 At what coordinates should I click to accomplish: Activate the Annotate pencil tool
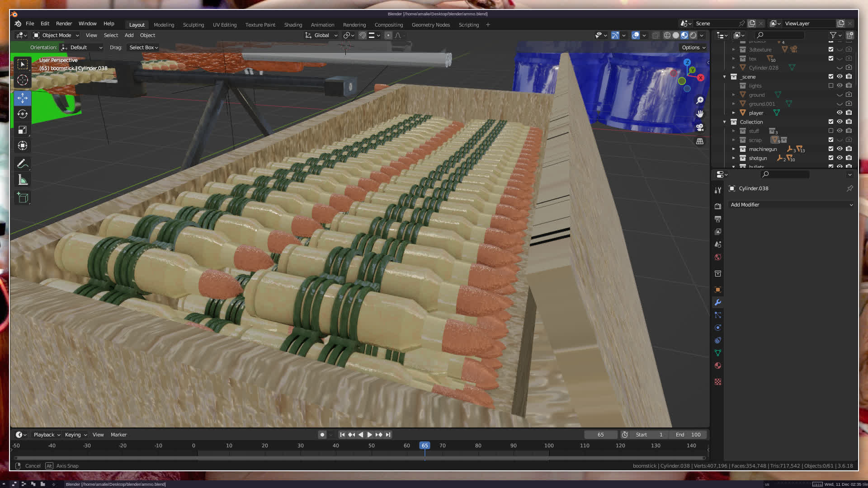(23, 164)
